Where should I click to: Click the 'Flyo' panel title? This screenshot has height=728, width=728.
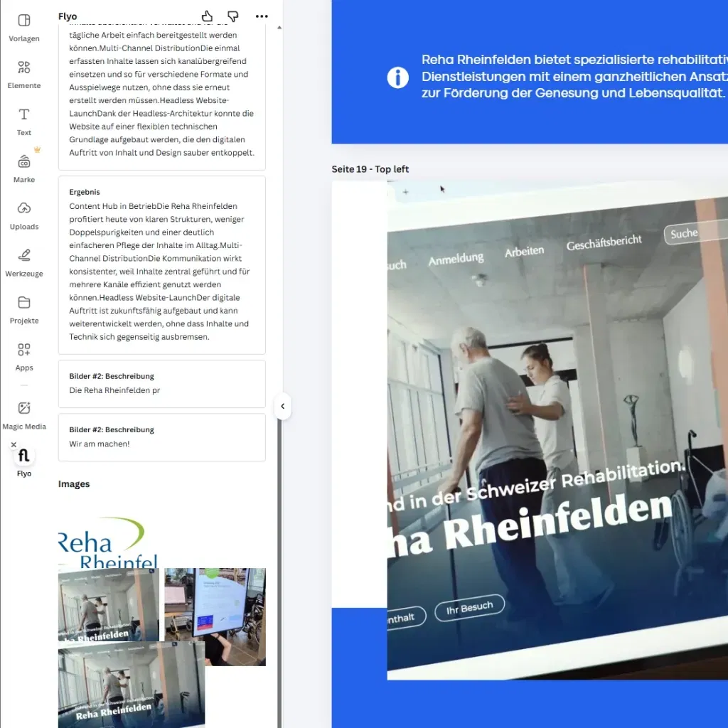[68, 16]
